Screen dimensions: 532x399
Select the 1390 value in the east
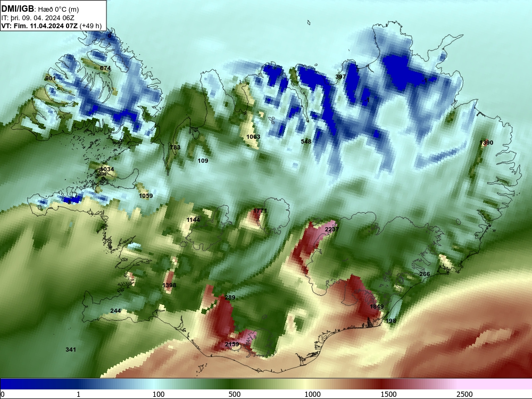pyautogui.click(x=486, y=143)
